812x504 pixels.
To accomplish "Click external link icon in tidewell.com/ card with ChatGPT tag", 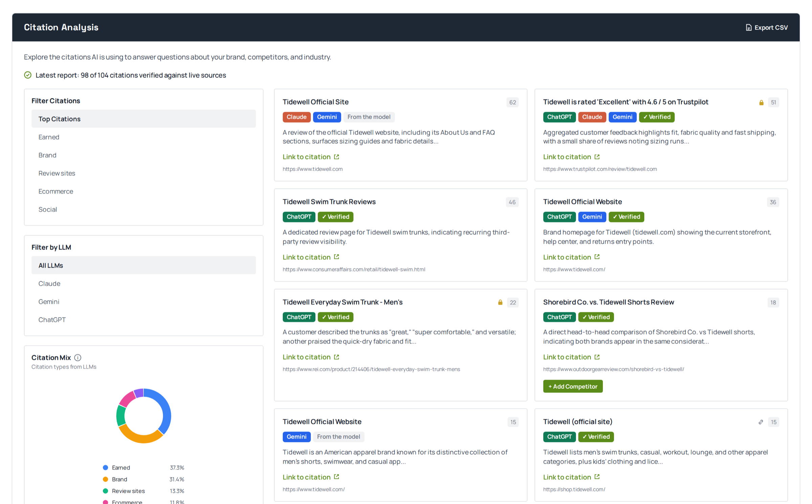I will (x=597, y=257).
